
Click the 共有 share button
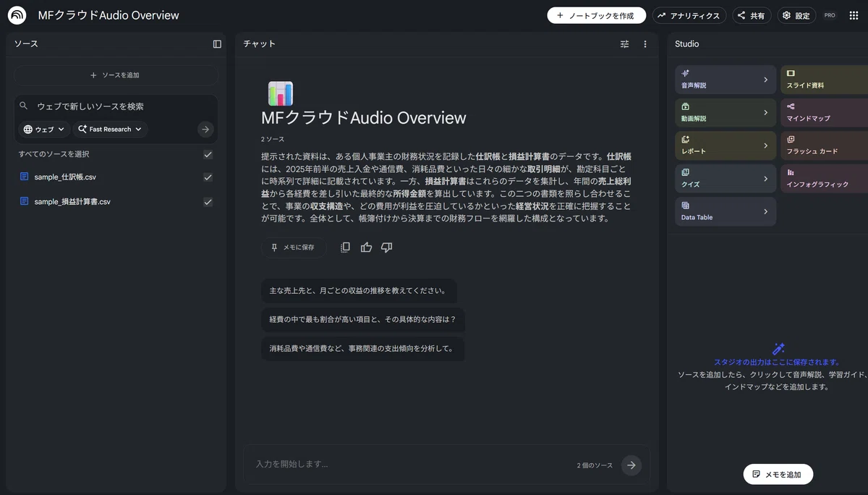[751, 15]
